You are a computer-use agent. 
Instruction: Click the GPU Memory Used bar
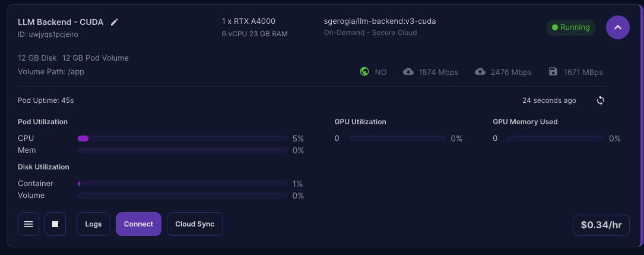coord(556,138)
